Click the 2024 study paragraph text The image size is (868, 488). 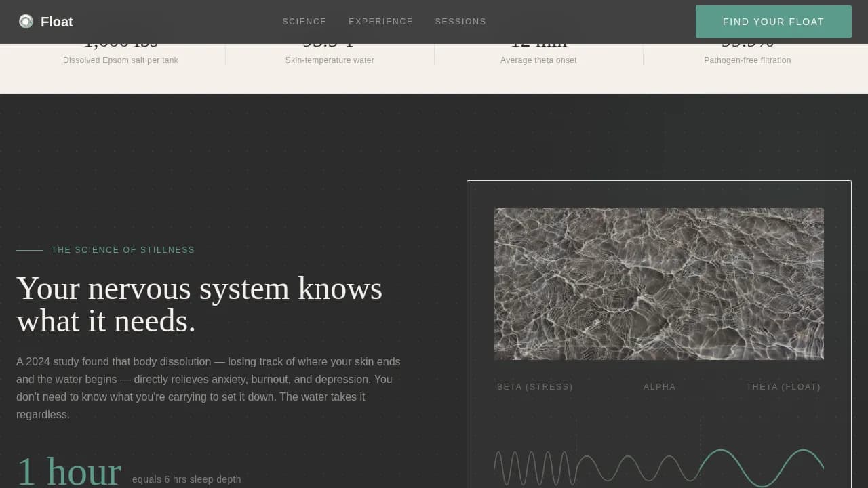208,388
